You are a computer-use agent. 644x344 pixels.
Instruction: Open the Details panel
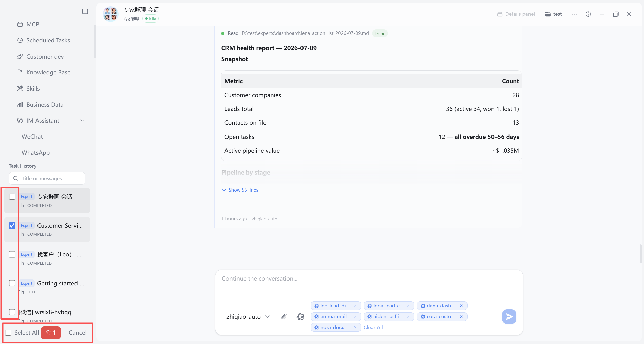(x=516, y=14)
